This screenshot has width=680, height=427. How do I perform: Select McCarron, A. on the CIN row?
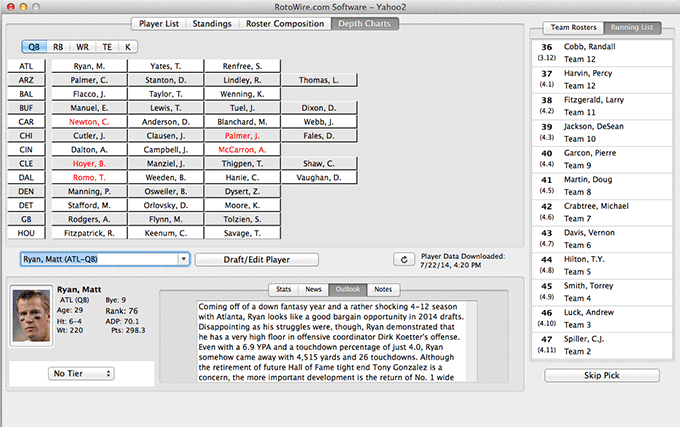[242, 150]
